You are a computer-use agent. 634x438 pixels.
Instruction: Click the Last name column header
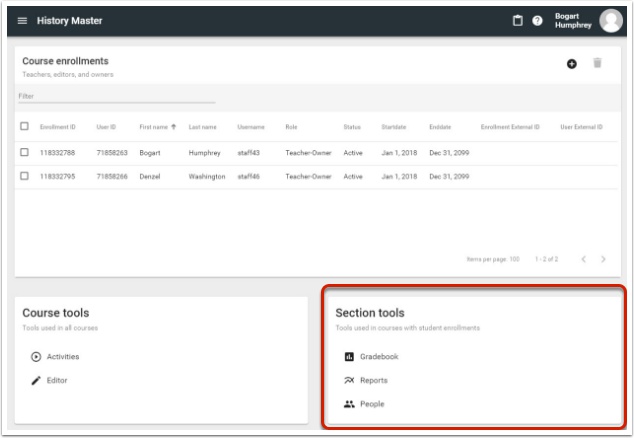pos(202,127)
